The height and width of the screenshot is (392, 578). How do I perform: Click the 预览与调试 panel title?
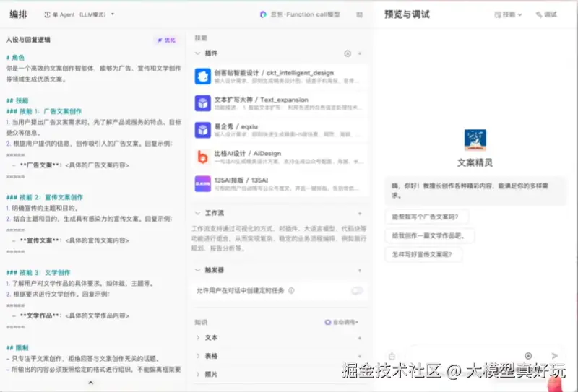407,14
